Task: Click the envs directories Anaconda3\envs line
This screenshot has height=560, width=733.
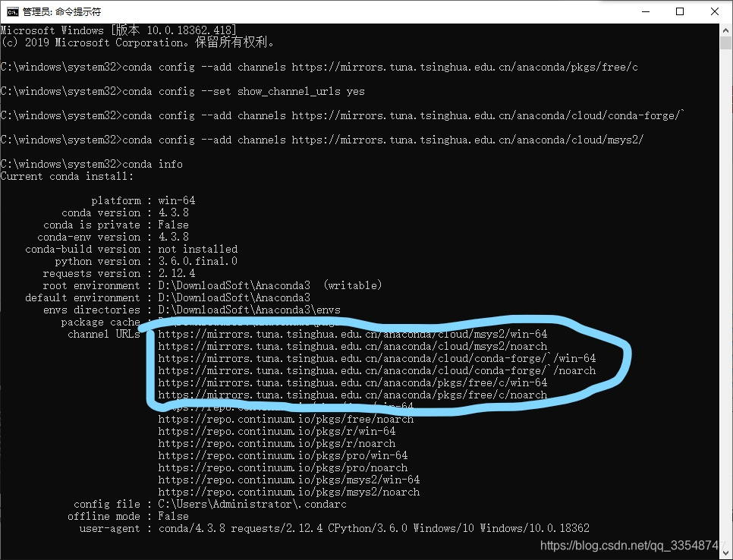Action: (x=192, y=310)
